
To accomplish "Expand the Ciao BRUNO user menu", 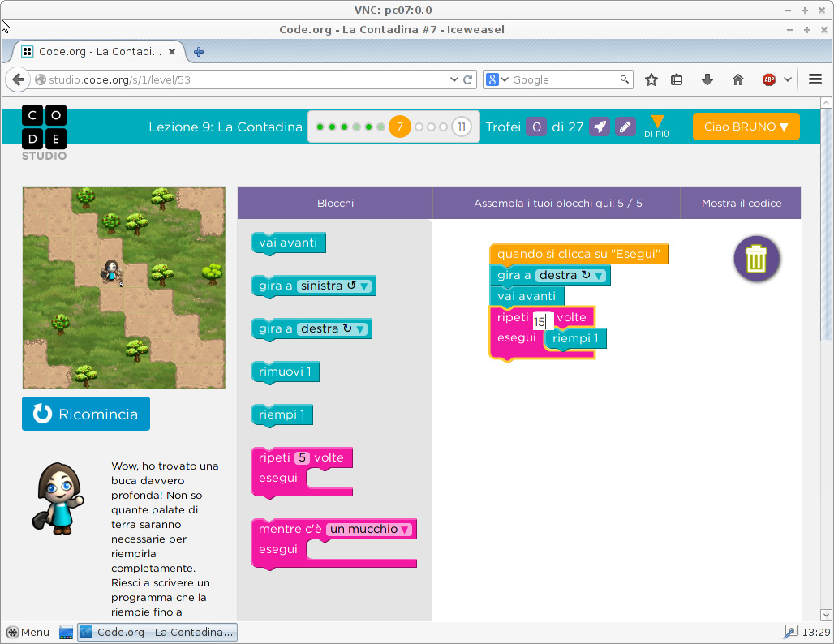I will 746,127.
